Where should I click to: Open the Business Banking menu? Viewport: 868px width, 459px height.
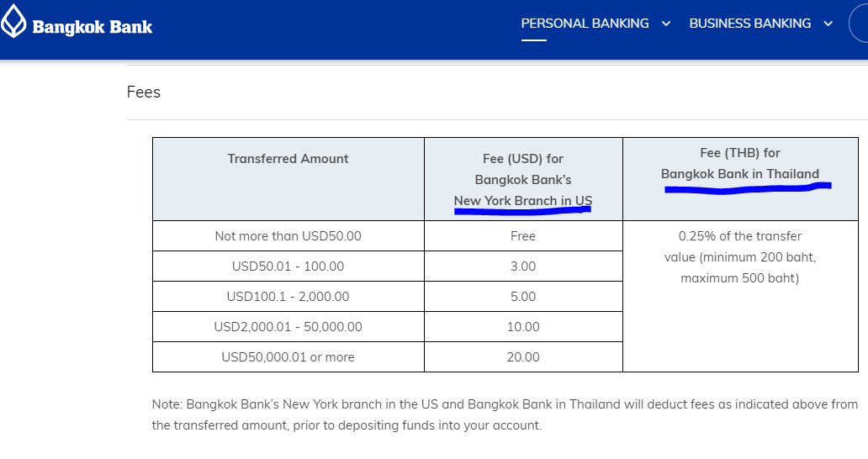749,24
